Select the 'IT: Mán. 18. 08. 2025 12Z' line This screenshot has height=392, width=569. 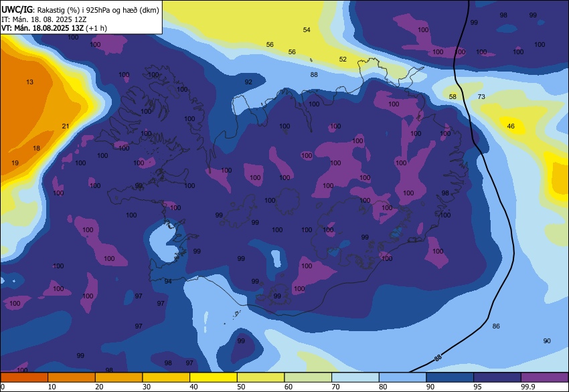coord(44,19)
